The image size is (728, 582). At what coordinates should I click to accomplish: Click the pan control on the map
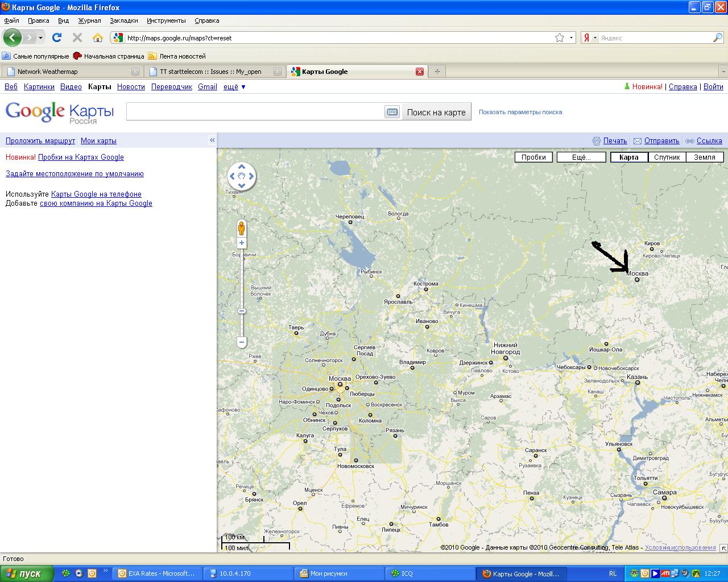point(242,176)
